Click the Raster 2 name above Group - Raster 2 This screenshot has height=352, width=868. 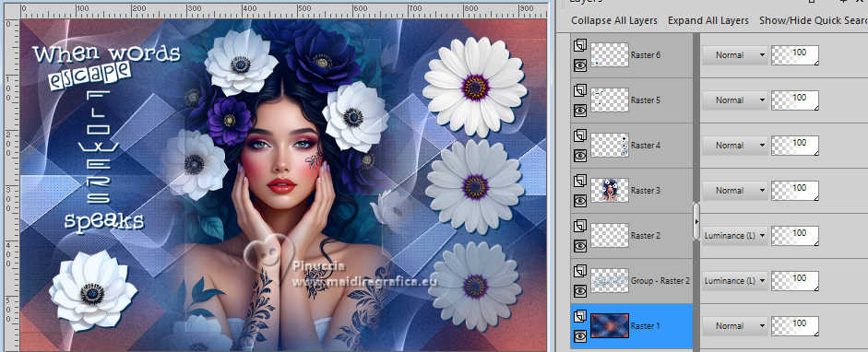[x=646, y=235]
